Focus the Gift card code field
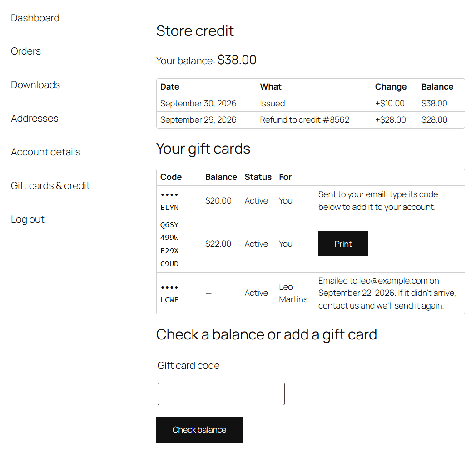This screenshot has width=476, height=463. 221,394
